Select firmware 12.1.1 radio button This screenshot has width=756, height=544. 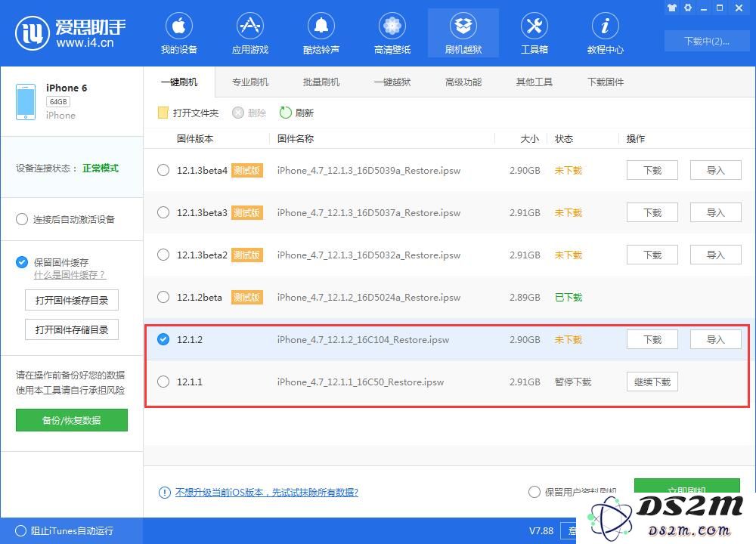click(163, 382)
